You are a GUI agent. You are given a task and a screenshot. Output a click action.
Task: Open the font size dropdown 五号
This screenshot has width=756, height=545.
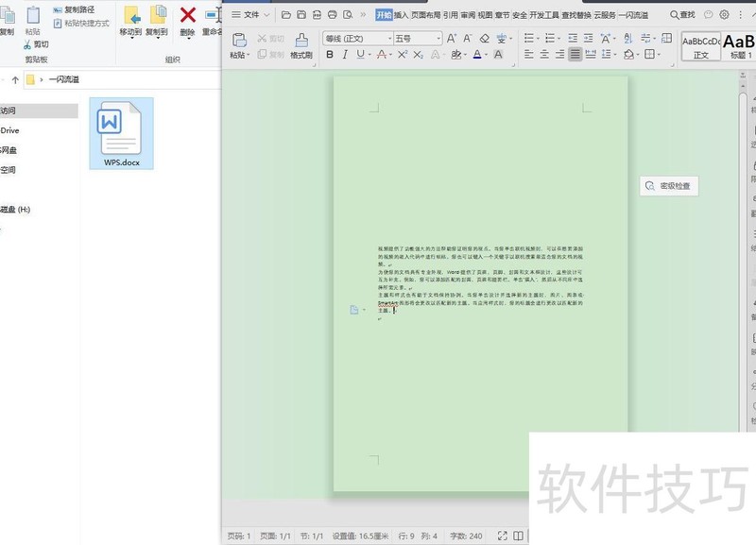click(438, 39)
